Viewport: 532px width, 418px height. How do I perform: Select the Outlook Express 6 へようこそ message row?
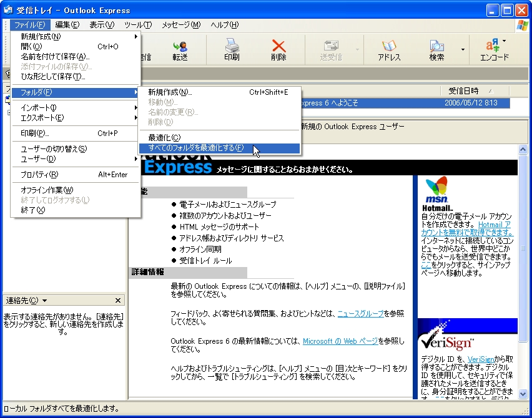[405, 103]
